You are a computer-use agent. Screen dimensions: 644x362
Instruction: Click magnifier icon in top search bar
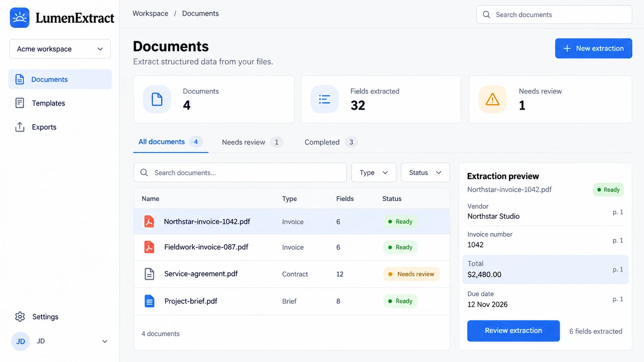click(x=486, y=15)
